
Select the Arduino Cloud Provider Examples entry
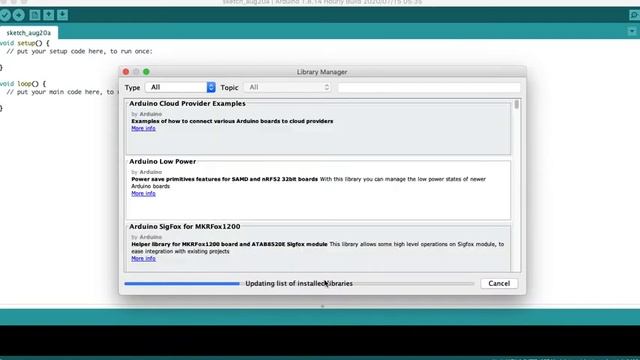point(318,127)
